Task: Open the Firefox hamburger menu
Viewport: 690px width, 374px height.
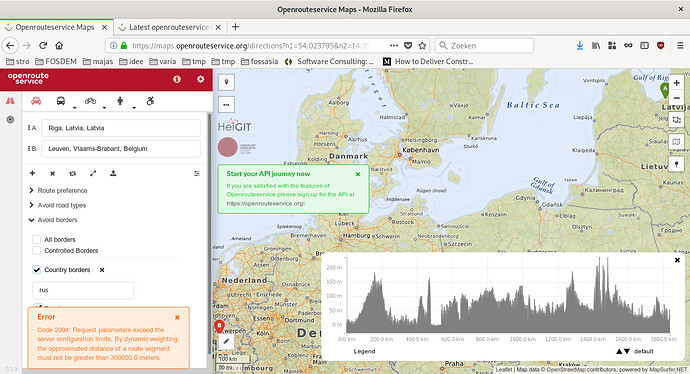Action: click(x=680, y=45)
